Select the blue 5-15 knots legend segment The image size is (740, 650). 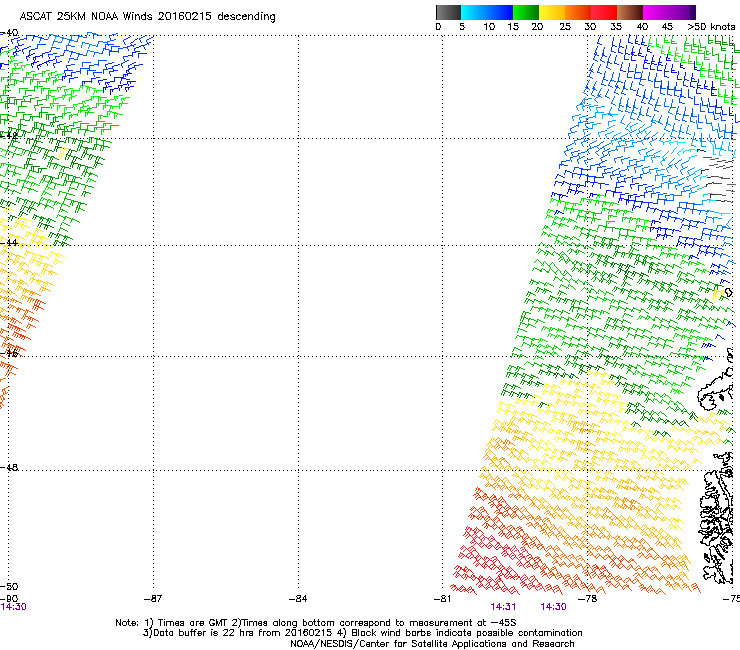[487, 12]
